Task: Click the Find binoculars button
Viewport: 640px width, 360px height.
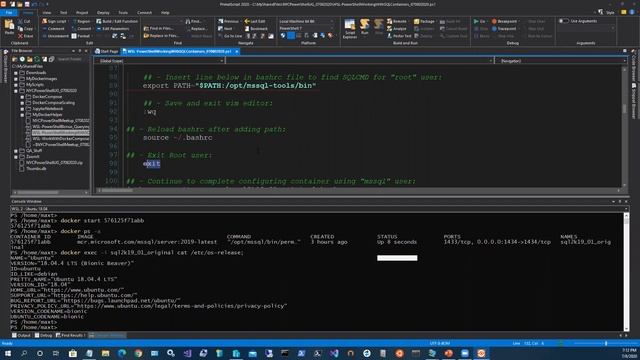Action: (194, 21)
